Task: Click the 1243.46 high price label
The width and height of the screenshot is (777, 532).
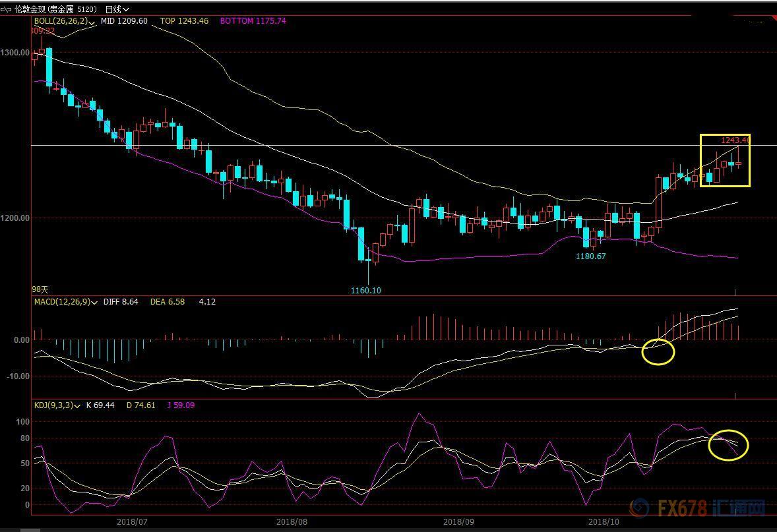Action: pos(735,140)
